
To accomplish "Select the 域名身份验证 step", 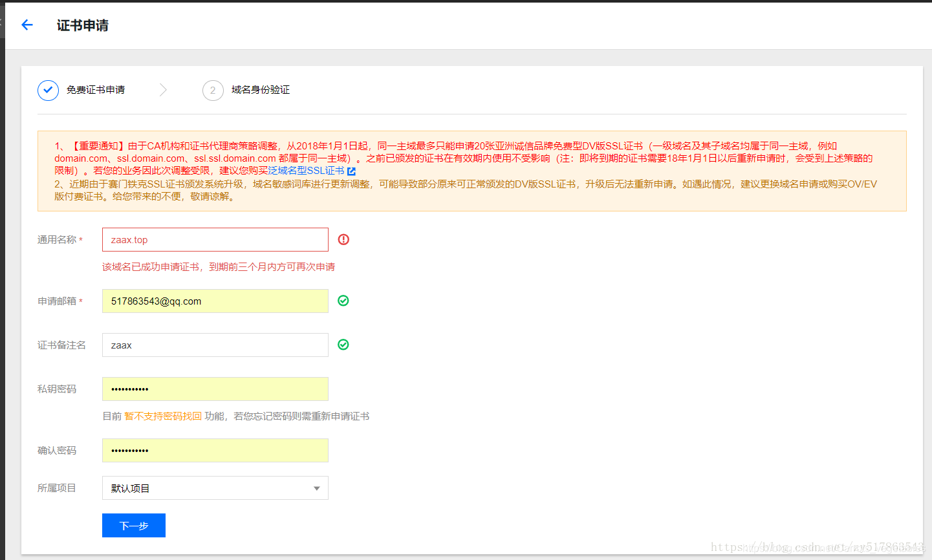I will 261,90.
